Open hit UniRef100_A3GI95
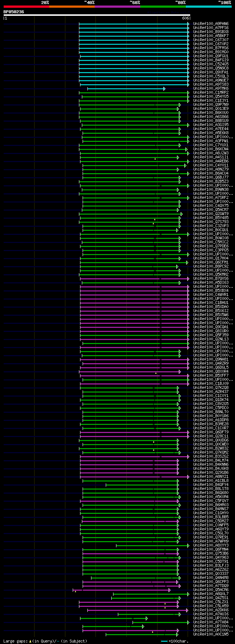235x644 pixels. pos(211,125)
